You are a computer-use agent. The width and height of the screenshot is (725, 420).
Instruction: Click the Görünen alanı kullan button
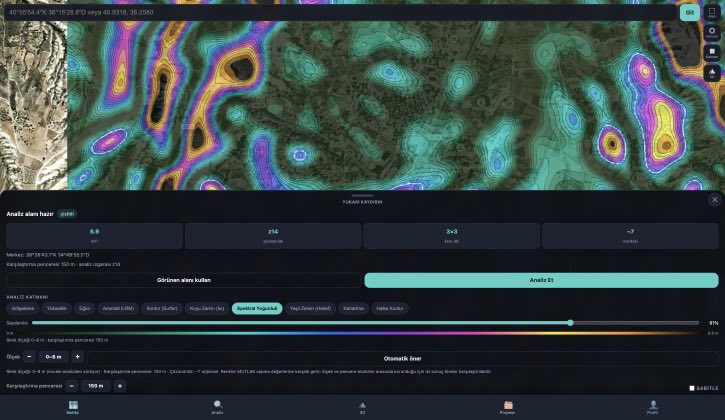[x=184, y=280]
